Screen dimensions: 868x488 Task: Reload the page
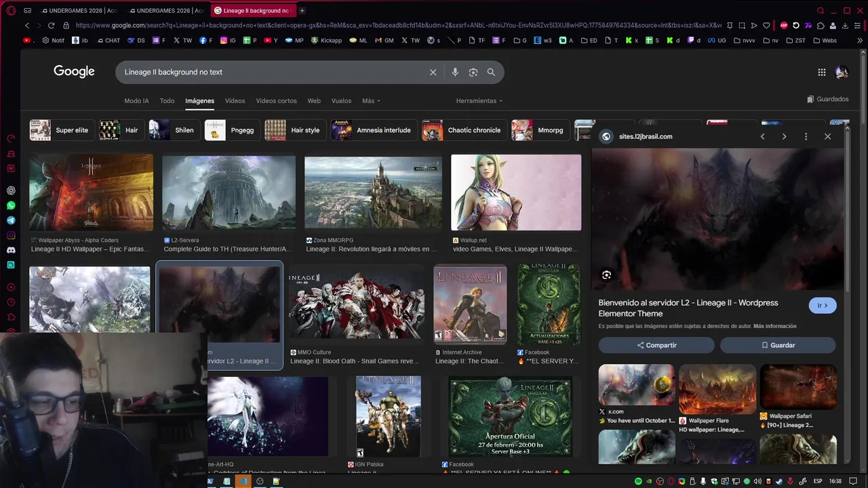click(51, 26)
